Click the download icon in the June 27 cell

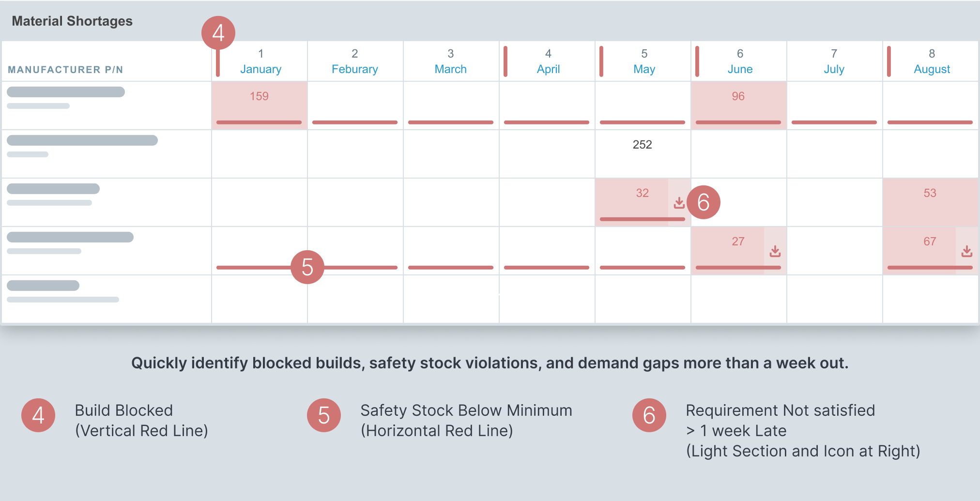tap(775, 251)
